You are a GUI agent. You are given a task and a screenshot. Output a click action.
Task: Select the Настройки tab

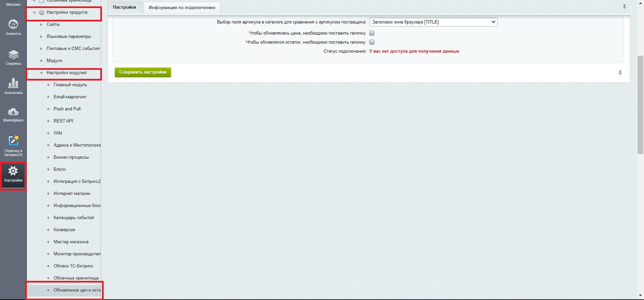[124, 7]
